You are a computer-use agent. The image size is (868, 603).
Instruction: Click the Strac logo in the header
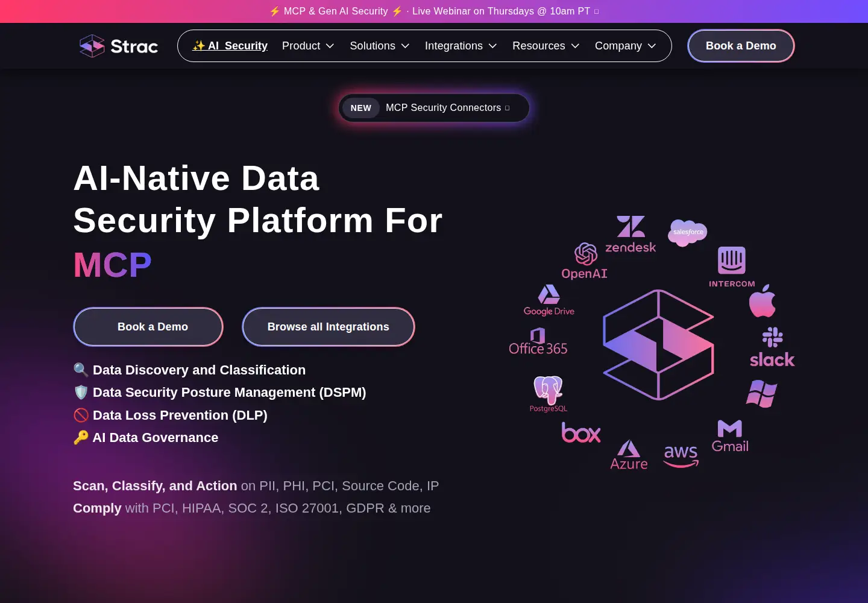[119, 46]
